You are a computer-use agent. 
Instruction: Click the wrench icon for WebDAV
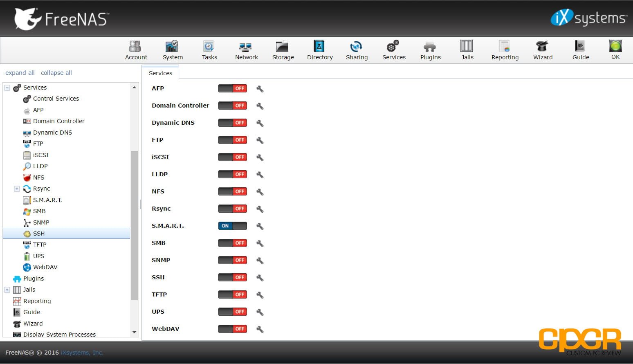click(260, 329)
